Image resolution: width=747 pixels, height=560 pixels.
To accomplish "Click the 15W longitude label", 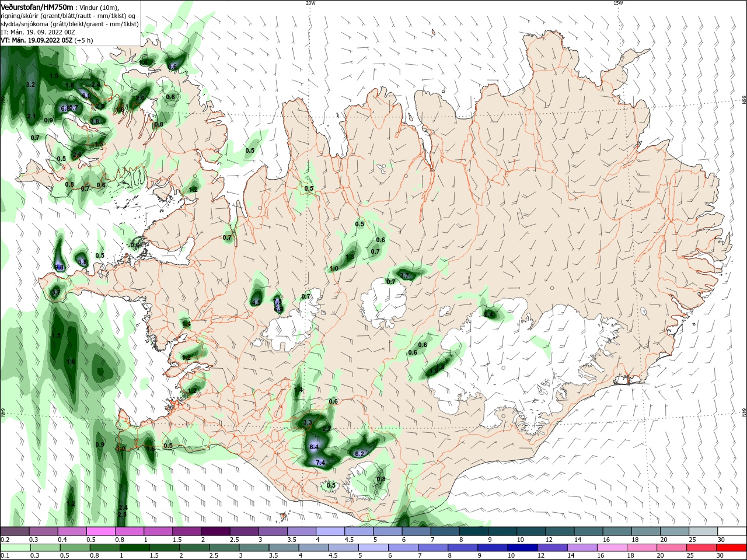I will pos(618,3).
